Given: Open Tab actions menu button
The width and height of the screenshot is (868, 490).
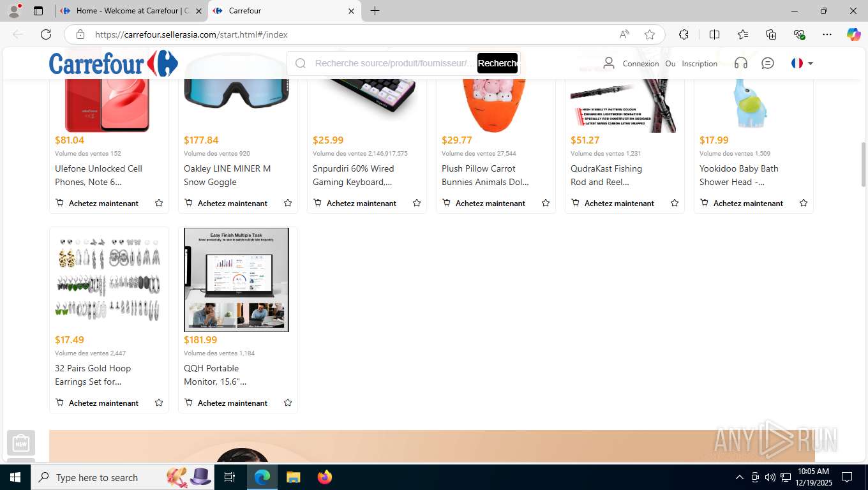Looking at the screenshot, I should (38, 11).
